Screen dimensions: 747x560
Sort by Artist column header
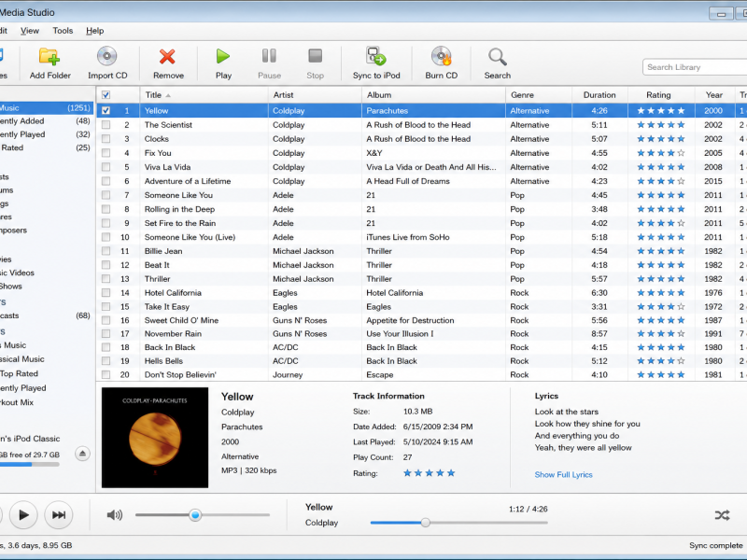(x=315, y=95)
